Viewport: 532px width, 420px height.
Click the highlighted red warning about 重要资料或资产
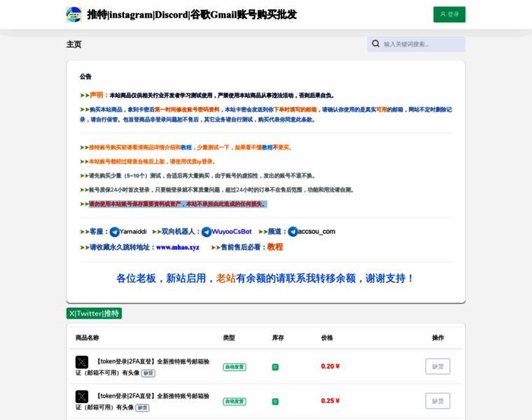[178, 204]
